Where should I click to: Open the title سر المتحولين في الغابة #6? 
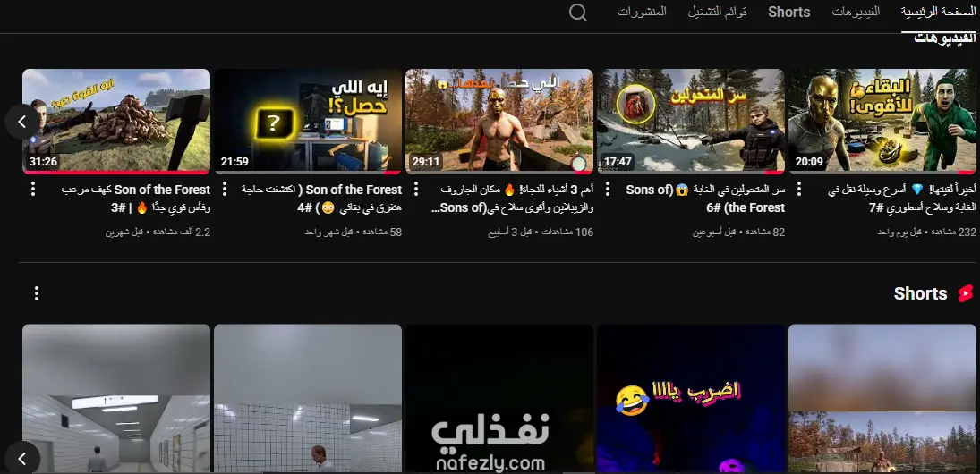tap(705, 199)
